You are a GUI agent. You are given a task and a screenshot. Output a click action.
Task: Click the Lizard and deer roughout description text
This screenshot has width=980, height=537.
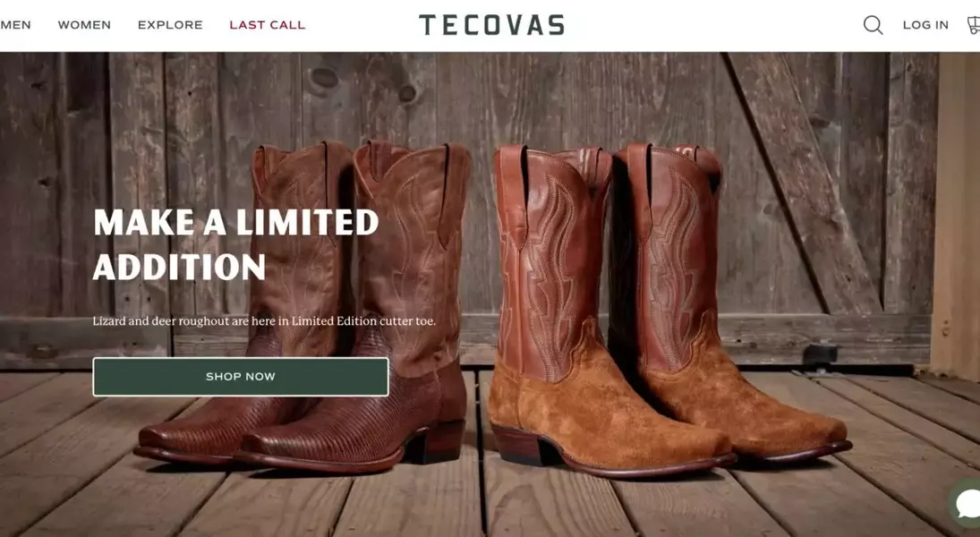pyautogui.click(x=264, y=321)
